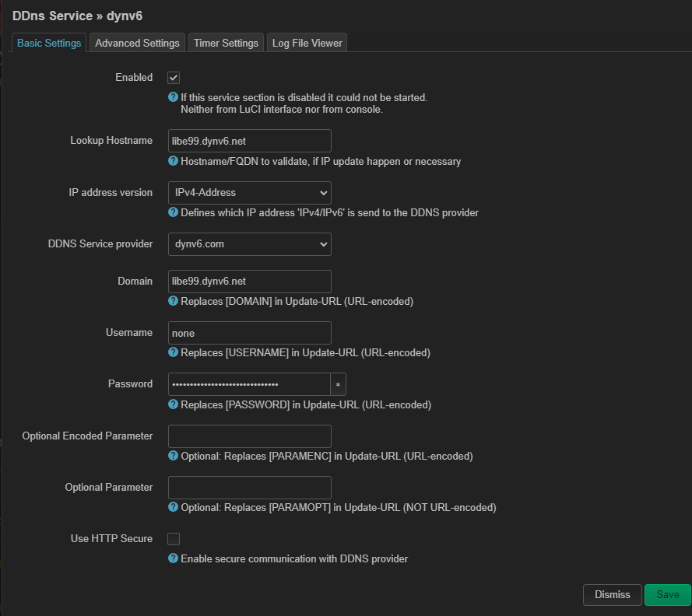The height and width of the screenshot is (616, 692).
Task: Click help icon below Use HTTP Secure
Action: click(x=173, y=558)
